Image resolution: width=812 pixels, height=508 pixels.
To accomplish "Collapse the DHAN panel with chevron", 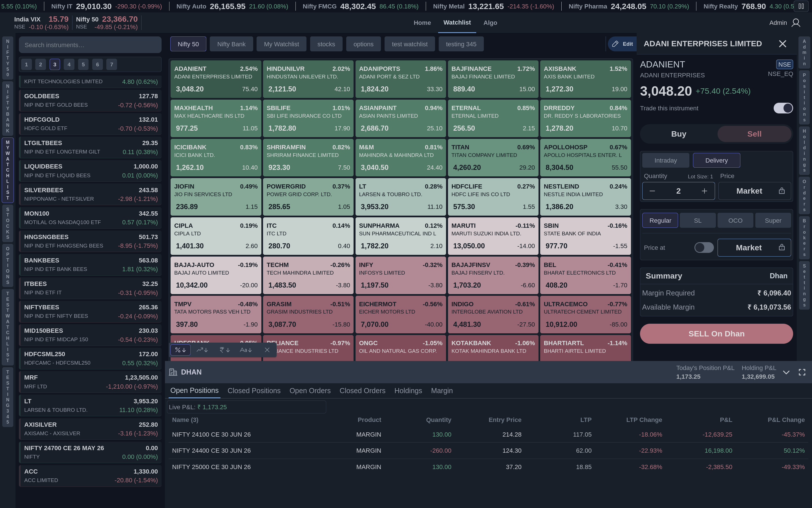I will click(786, 372).
